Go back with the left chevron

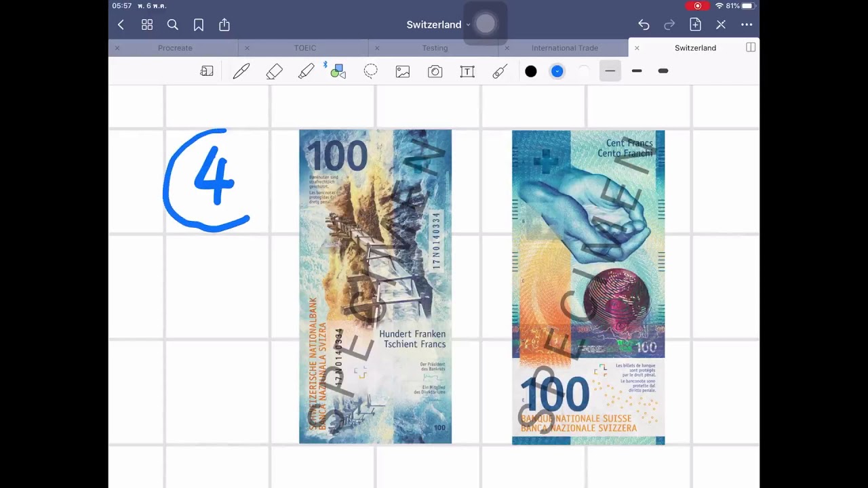coord(121,25)
